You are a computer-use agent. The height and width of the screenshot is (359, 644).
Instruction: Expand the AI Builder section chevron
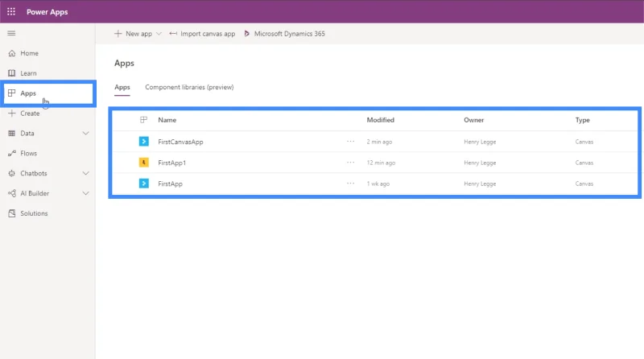(x=85, y=193)
